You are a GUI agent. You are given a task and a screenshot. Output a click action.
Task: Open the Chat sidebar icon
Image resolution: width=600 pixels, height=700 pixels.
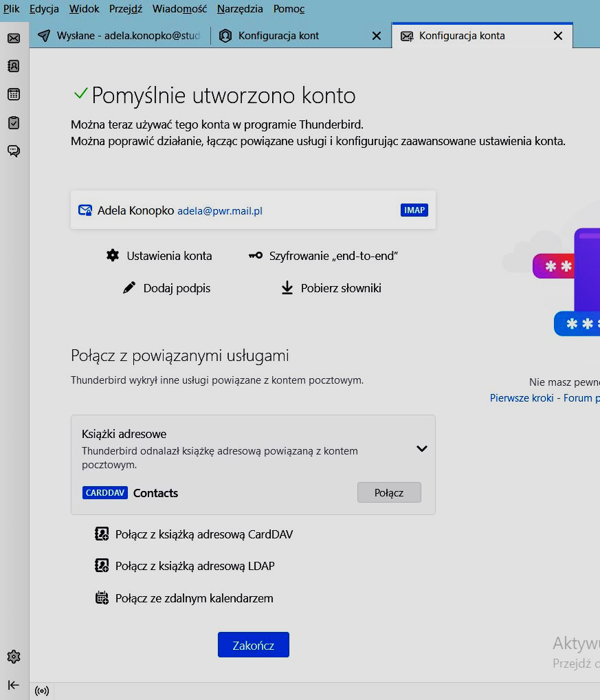14,151
